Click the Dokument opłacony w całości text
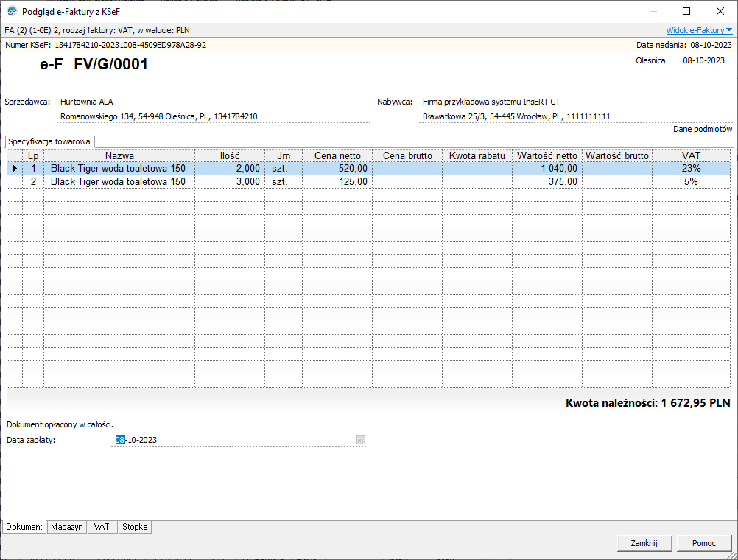The image size is (738, 560). pos(60,424)
